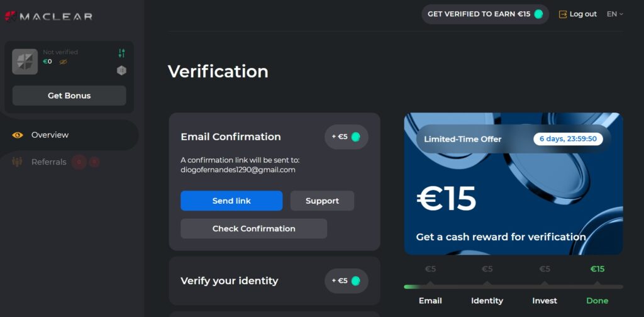The image size is (644, 317).
Task: Select Overview in the sidebar
Action: pyautogui.click(x=50, y=135)
